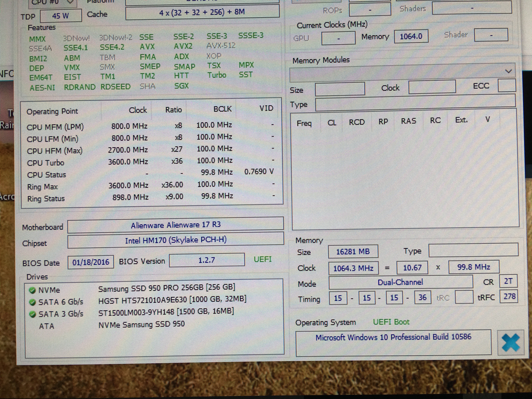Click the SSE4.2 feature label
The width and height of the screenshot is (532, 399).
pyautogui.click(x=112, y=47)
